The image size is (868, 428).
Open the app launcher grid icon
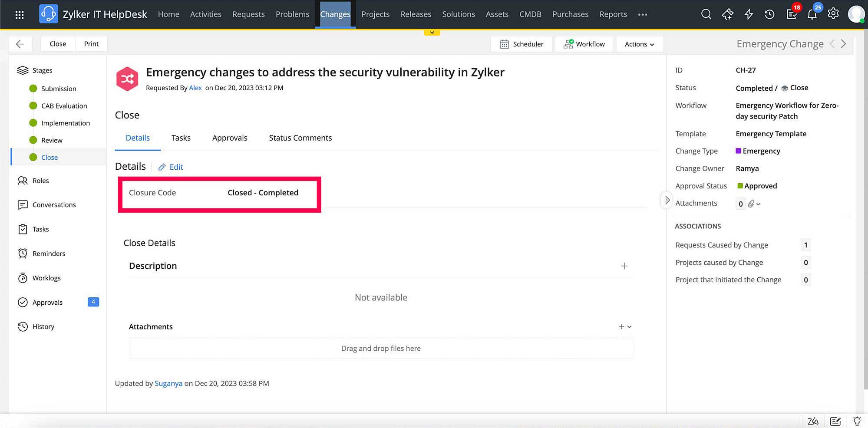[19, 15]
